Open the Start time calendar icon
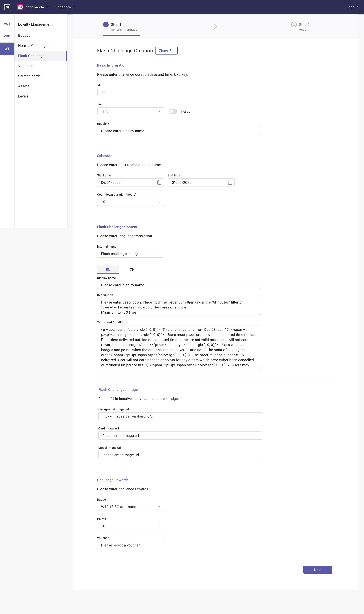Screen dimensions: 364x614 pyautogui.click(x=159, y=182)
